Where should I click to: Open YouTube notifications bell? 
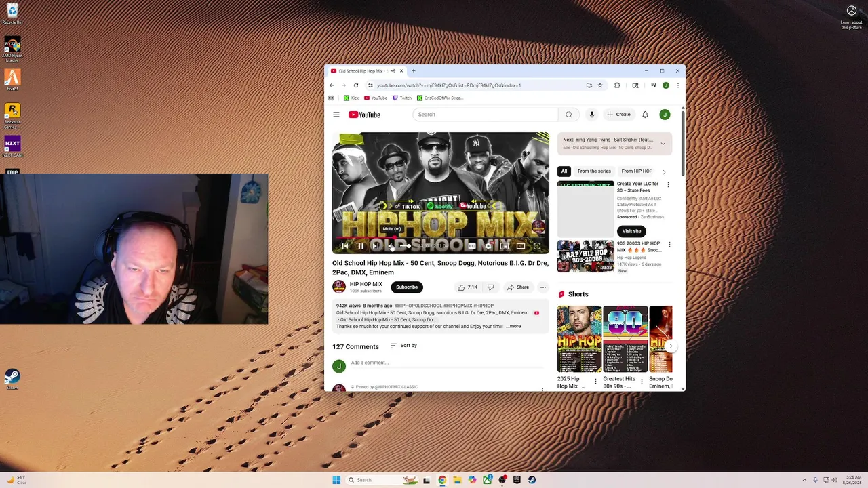pyautogui.click(x=645, y=115)
